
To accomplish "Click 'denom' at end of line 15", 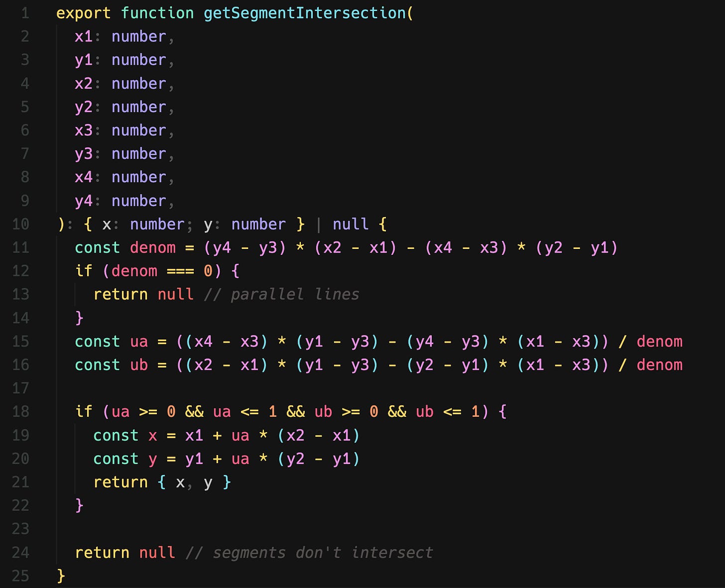I will pos(659,342).
